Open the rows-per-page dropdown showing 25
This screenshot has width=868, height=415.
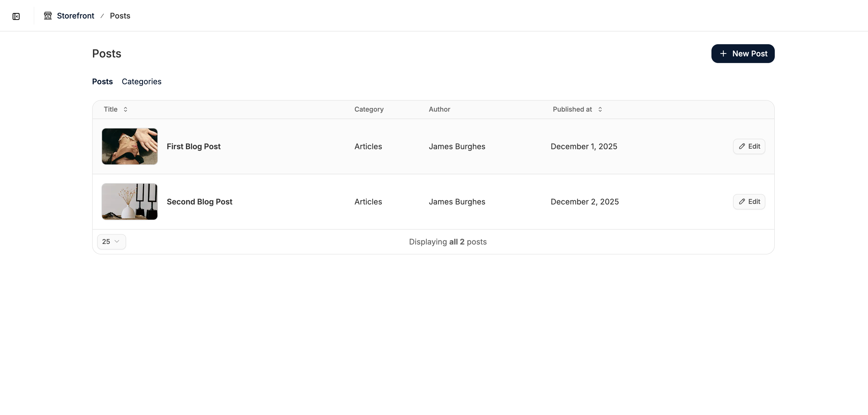pos(111,241)
